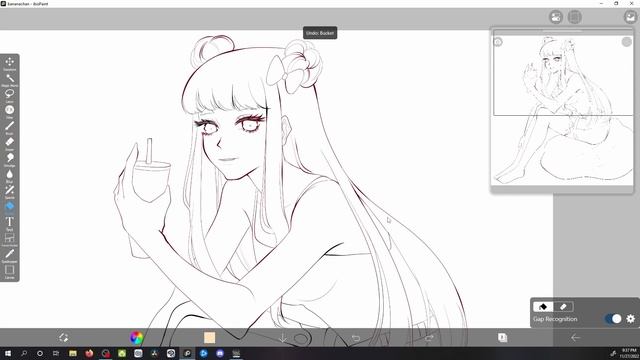Select the Brush tool
This screenshot has width=640, height=360.
point(9,127)
